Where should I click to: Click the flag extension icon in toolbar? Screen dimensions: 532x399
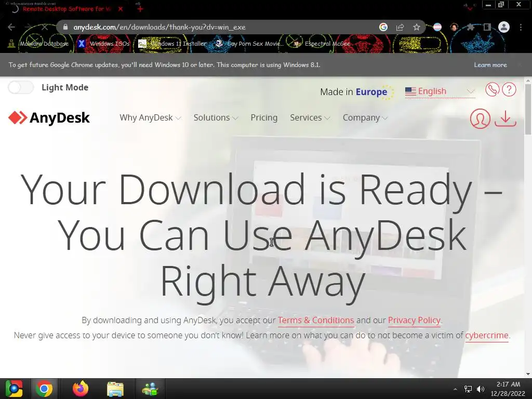point(437,27)
